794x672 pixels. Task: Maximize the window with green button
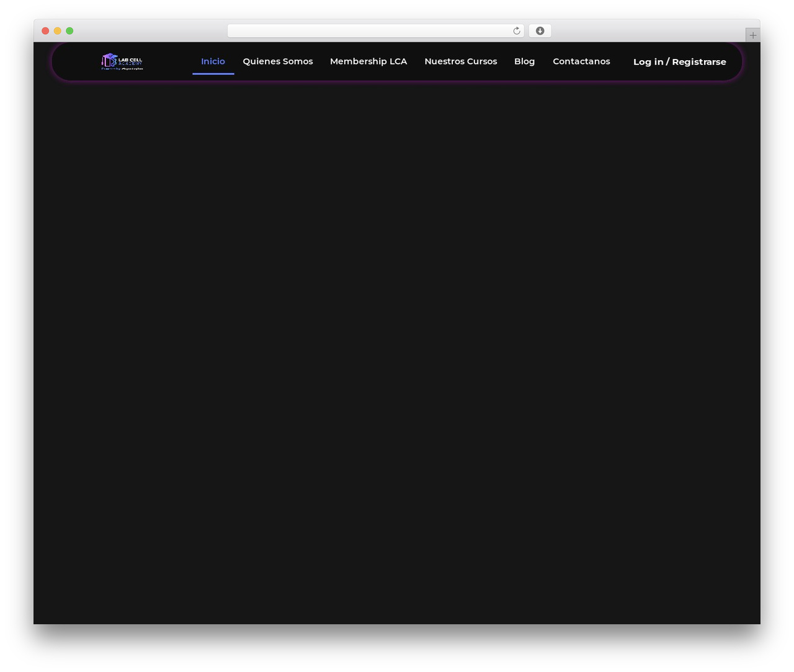(x=69, y=31)
